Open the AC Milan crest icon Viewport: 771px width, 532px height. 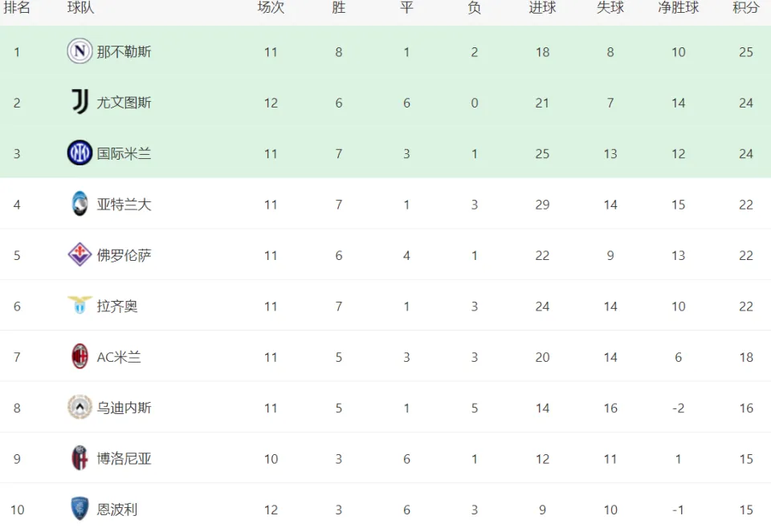coord(80,356)
